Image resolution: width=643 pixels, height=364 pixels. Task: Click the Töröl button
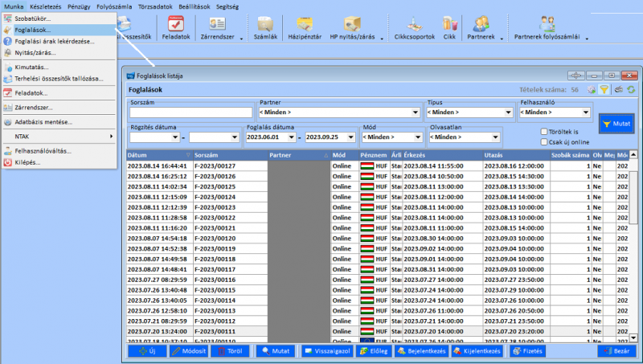point(230,351)
